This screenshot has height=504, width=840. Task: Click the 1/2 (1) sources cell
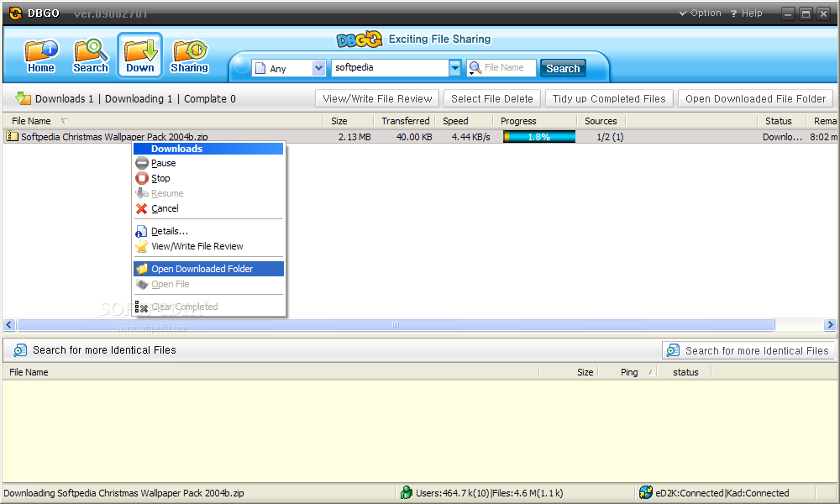point(610,137)
